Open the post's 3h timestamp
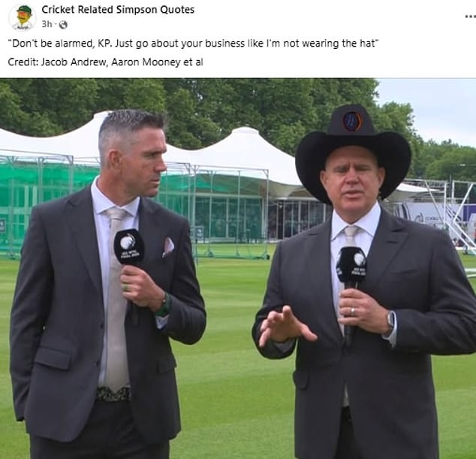The height and width of the screenshot is (459, 476). pyautogui.click(x=47, y=24)
